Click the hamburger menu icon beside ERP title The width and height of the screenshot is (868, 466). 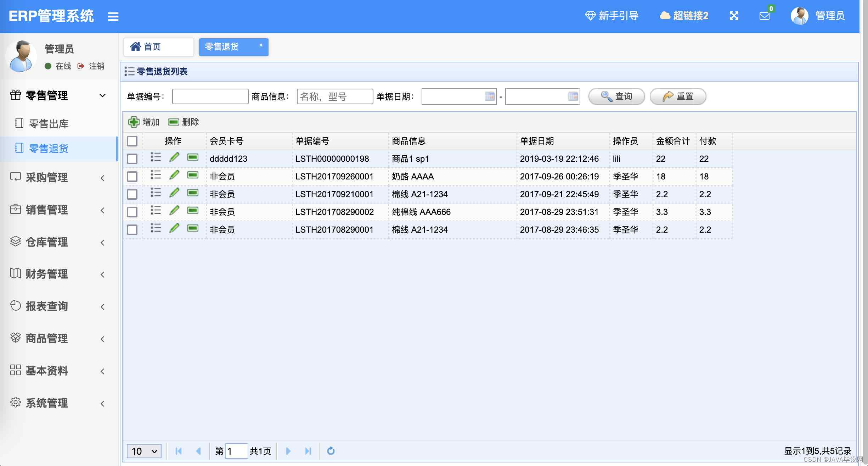pos(113,16)
